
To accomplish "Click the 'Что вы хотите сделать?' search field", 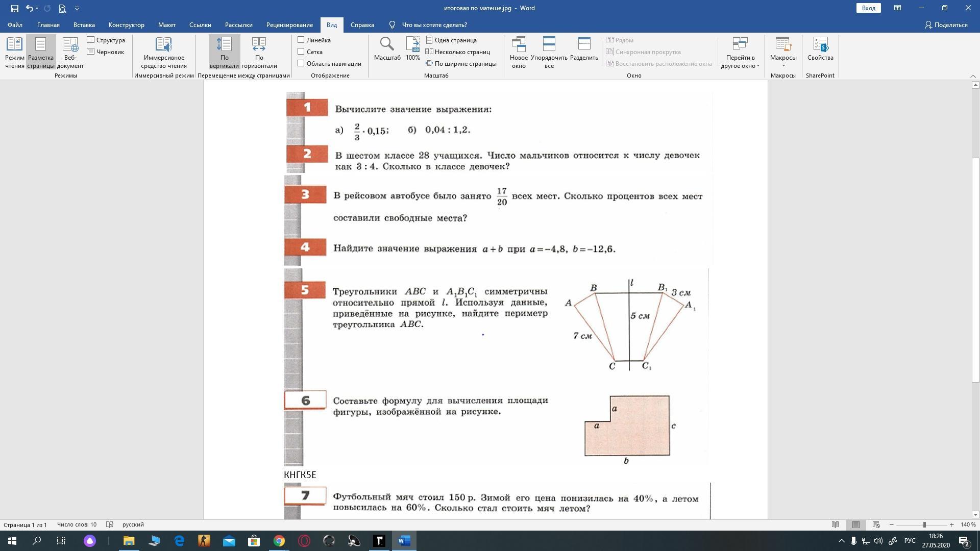I will (434, 24).
